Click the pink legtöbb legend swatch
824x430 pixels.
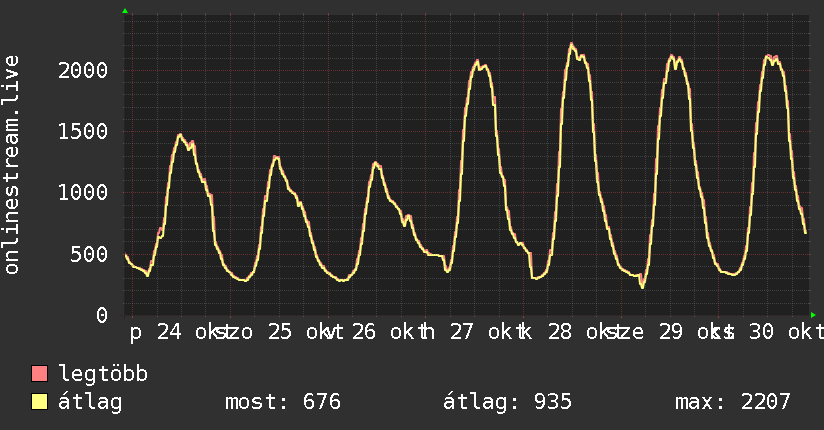coord(39,373)
